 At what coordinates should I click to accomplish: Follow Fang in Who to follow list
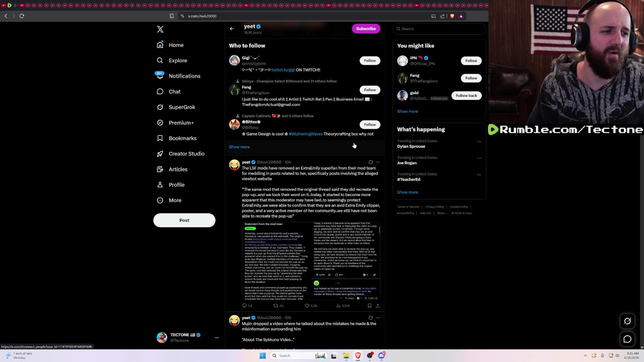370,90
